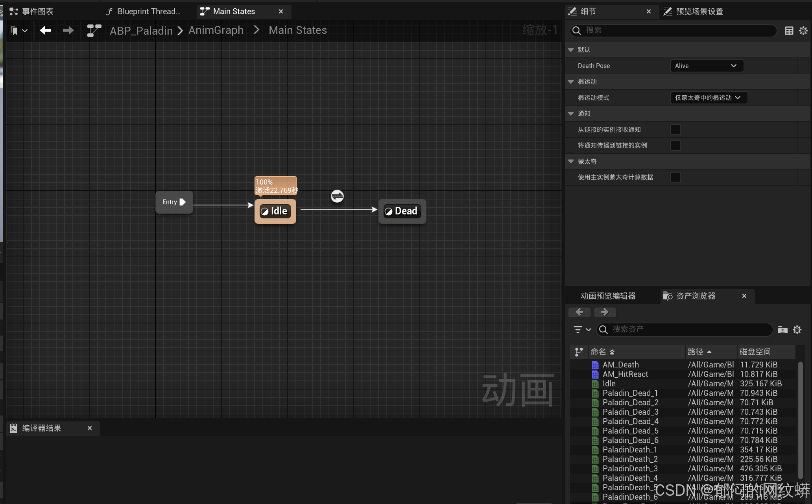This screenshot has width=812, height=504.
Task: Check 使用主实例蒙太奇计算数据 checkbox
Action: [675, 177]
